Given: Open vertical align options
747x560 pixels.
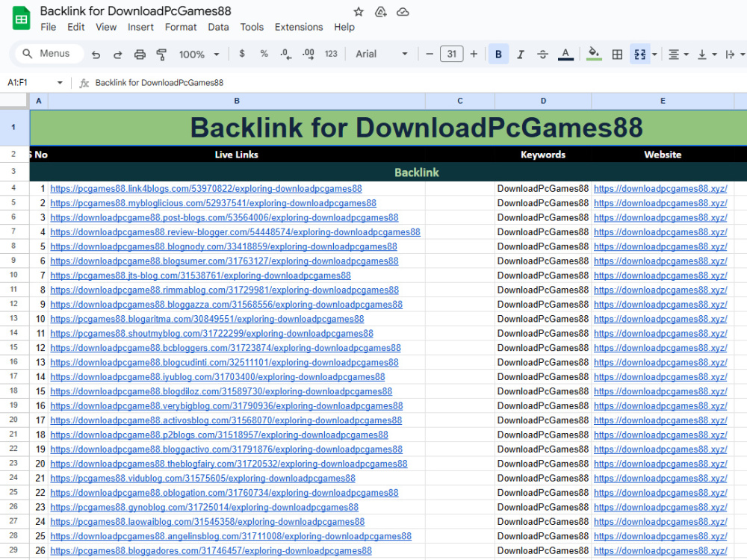Looking at the screenshot, I should click(707, 55).
